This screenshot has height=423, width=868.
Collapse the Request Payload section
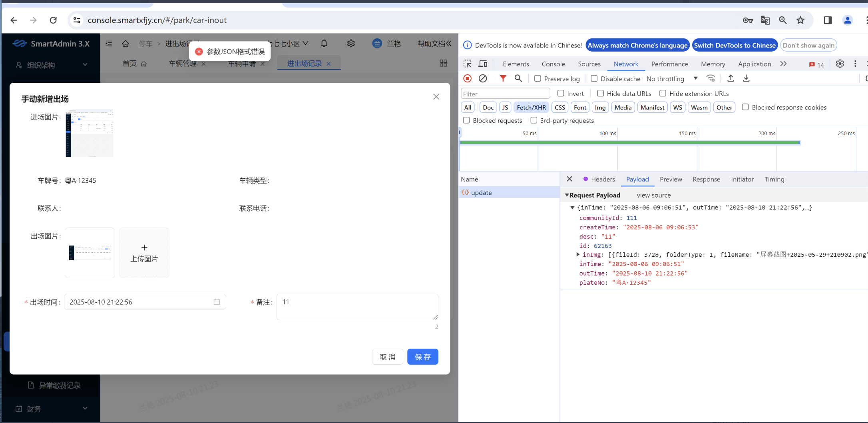[567, 195]
